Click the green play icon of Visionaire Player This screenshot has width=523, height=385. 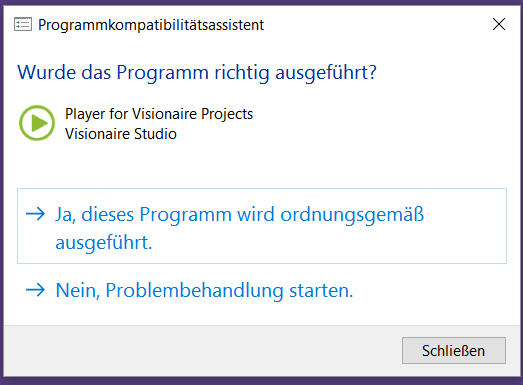[37, 123]
